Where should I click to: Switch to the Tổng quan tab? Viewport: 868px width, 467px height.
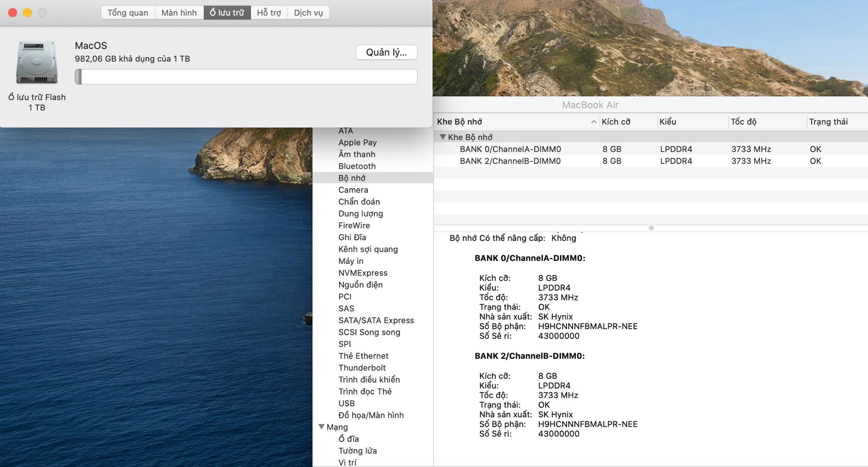[x=128, y=13]
